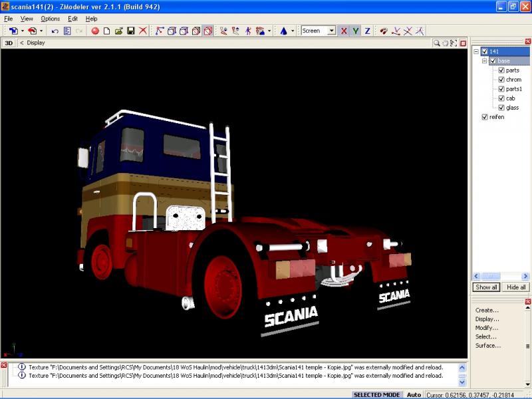Open the Create... command group
The image size is (532, 399).
pyautogui.click(x=487, y=310)
